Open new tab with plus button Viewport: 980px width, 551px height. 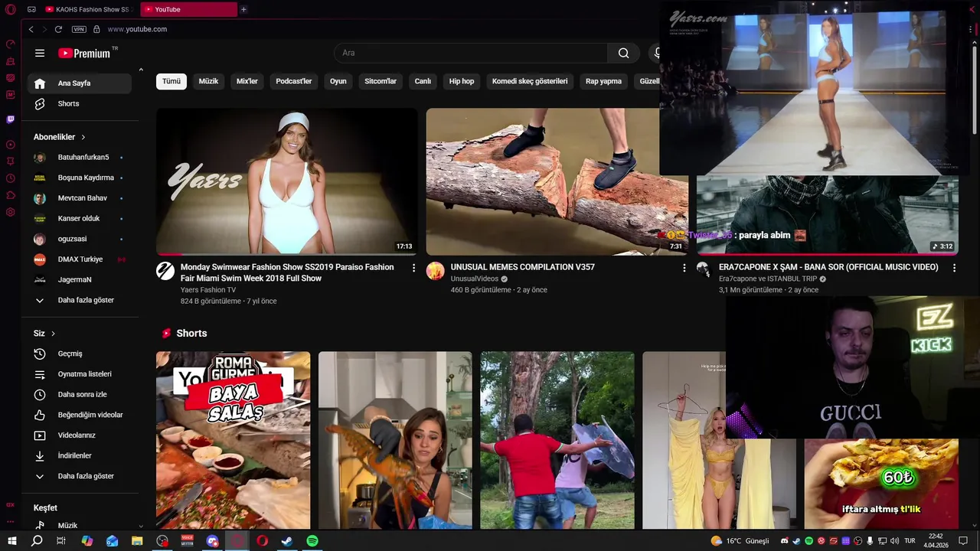[243, 9]
